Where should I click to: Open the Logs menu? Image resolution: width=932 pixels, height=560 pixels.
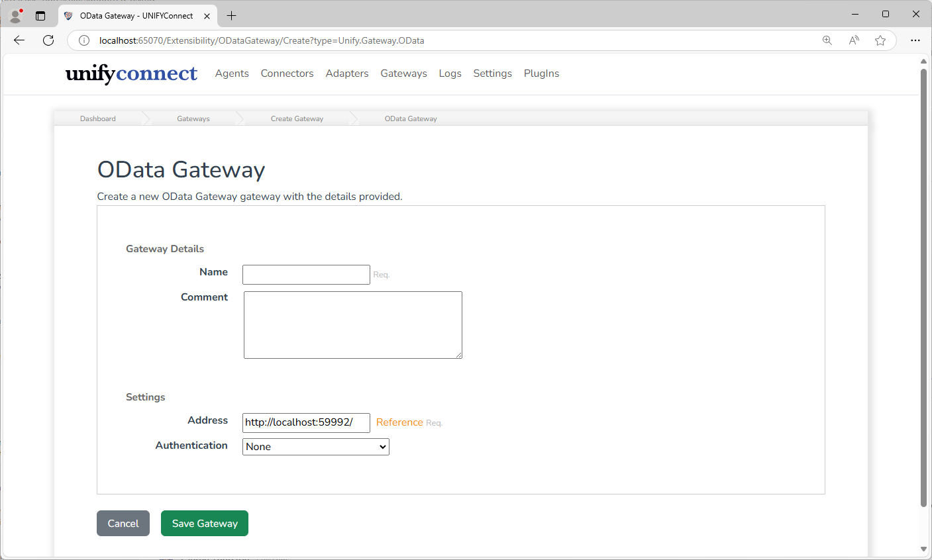450,73
